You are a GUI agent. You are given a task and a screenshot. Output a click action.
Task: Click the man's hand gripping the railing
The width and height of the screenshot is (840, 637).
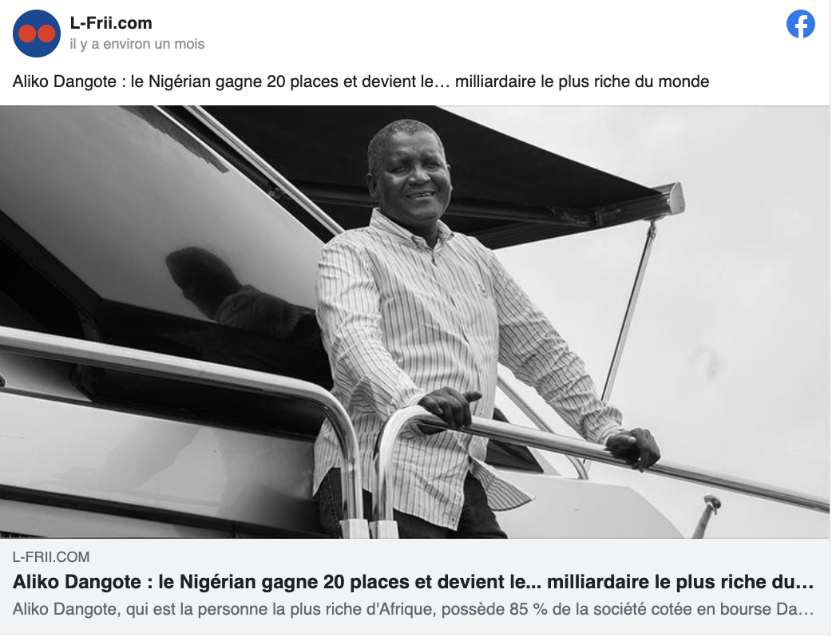click(449, 408)
